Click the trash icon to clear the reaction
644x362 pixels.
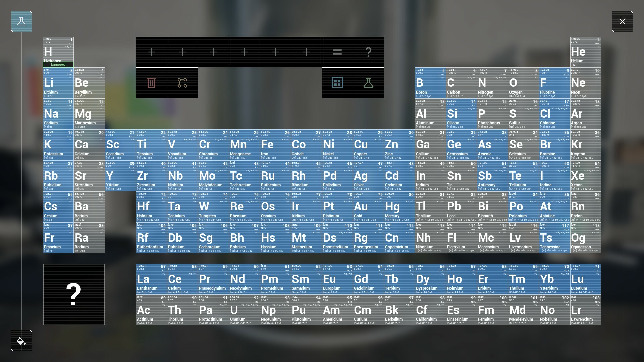point(151,83)
